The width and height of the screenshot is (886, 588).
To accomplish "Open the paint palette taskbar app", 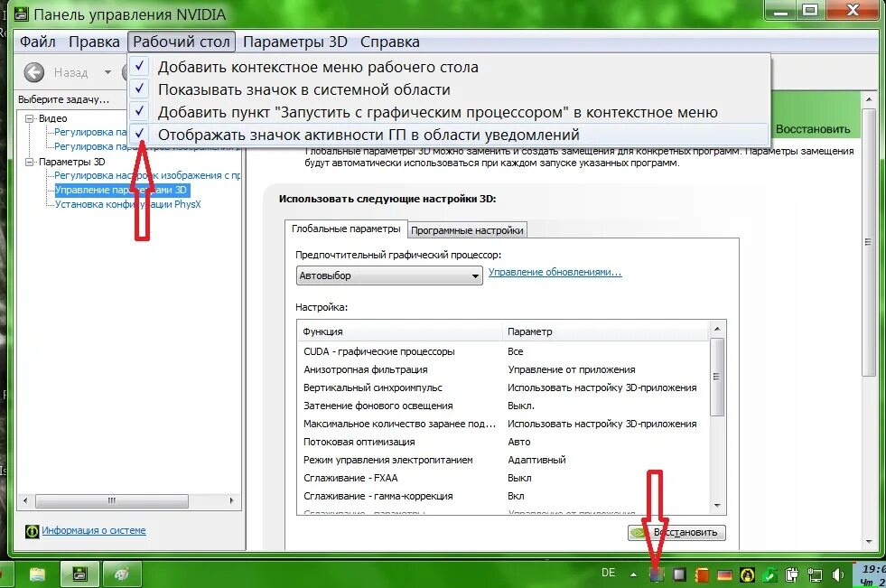I will click(122, 574).
